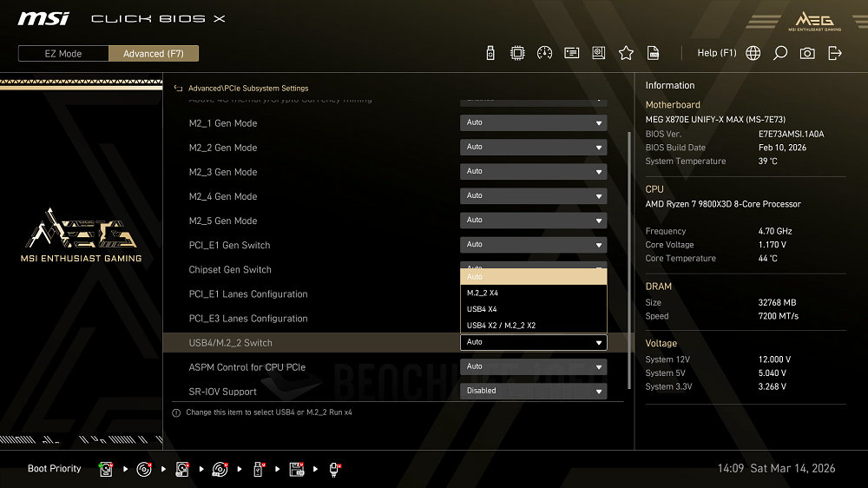Open the M2_1 Gen Mode dropdown
The image size is (868, 488).
[533, 123]
